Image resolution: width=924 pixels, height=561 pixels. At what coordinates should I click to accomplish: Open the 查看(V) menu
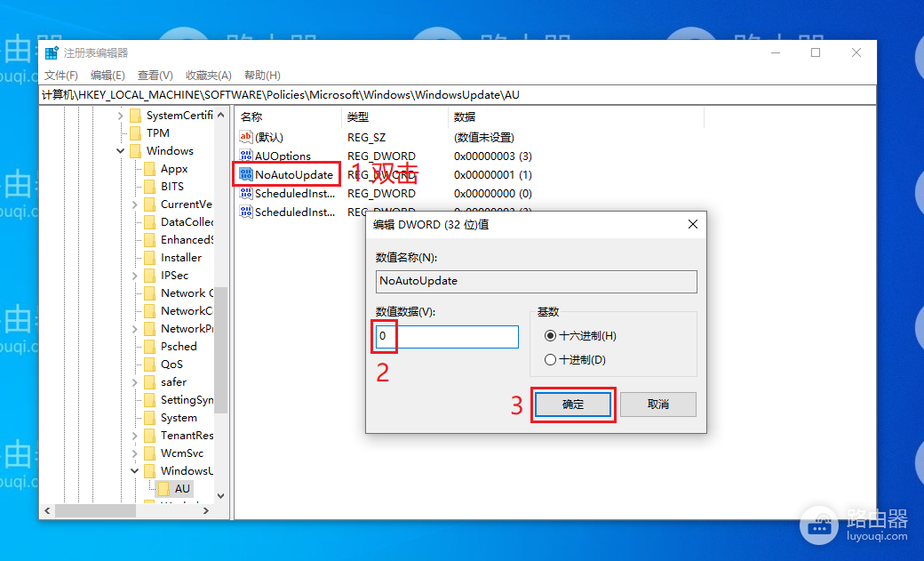155,76
